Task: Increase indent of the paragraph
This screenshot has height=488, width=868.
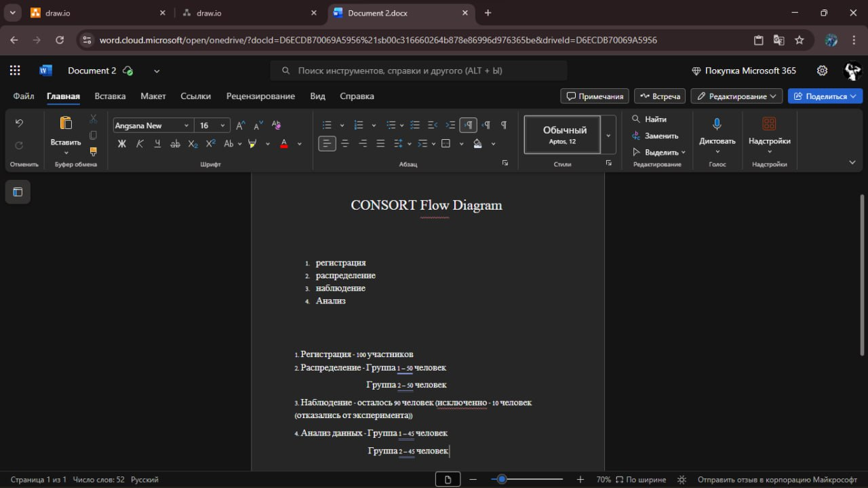Action: pyautogui.click(x=450, y=125)
